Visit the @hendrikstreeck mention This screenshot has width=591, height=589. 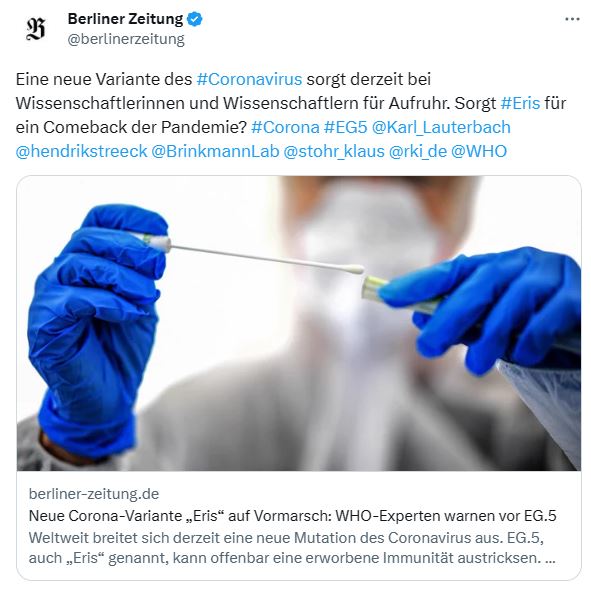pos(81,151)
